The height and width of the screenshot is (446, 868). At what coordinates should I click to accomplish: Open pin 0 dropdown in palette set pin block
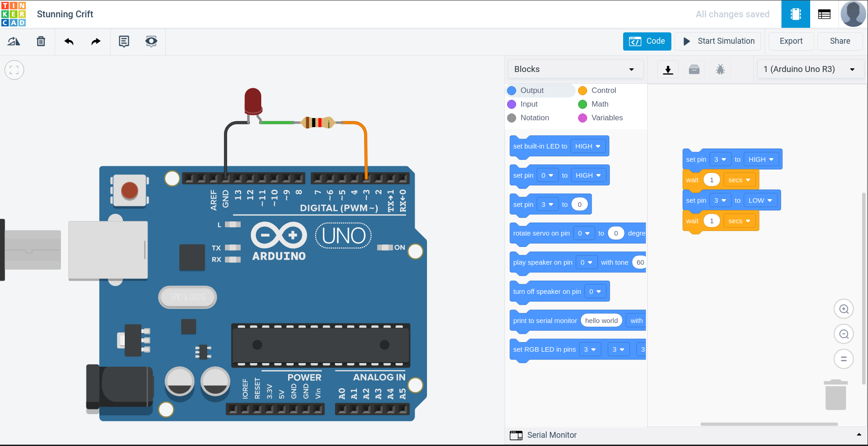[547, 175]
